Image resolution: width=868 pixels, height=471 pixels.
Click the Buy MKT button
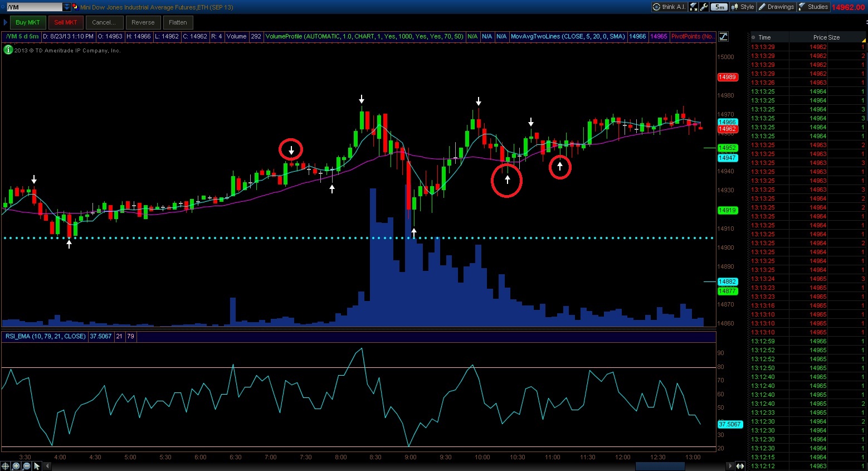point(28,22)
